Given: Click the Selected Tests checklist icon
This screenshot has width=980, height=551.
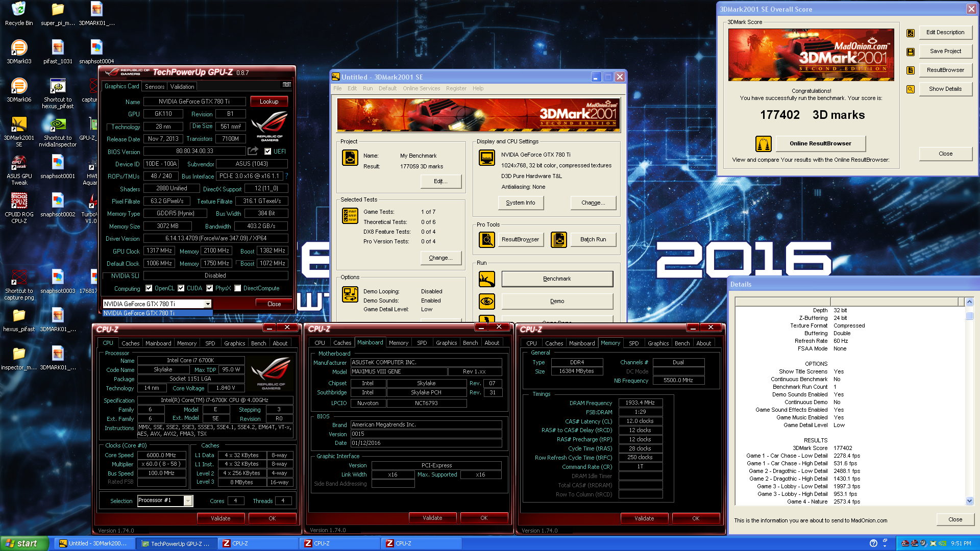Looking at the screenshot, I should 350,216.
